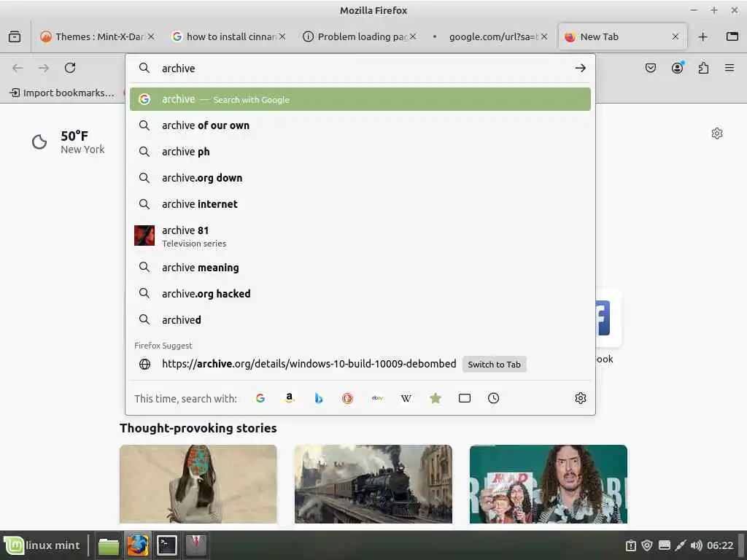Click the Firefox taskbar icon

[138, 545]
